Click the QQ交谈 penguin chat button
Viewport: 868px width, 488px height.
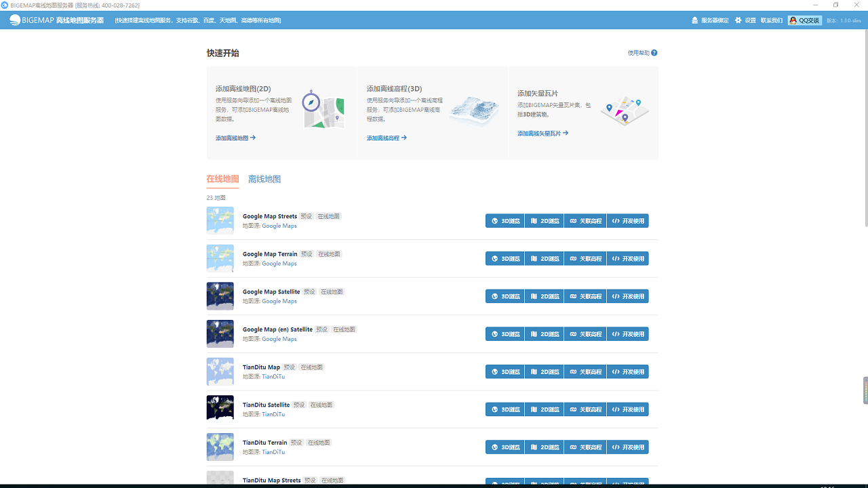pyautogui.click(x=805, y=20)
